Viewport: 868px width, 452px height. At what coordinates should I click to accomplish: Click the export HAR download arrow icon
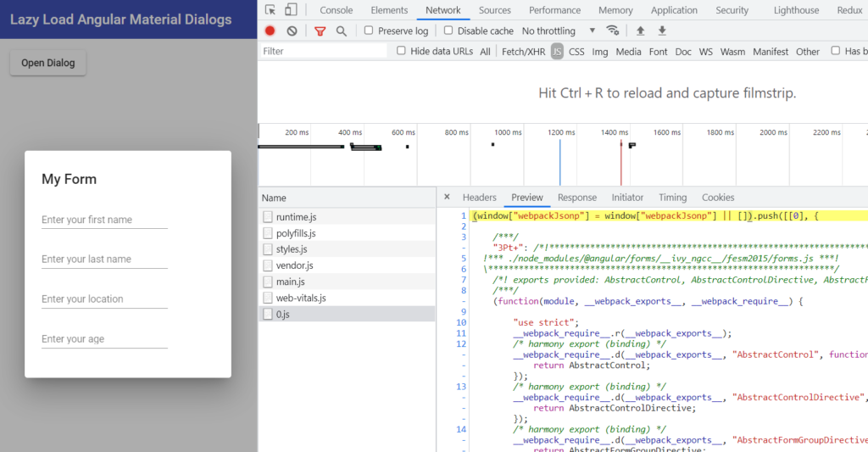coord(662,31)
